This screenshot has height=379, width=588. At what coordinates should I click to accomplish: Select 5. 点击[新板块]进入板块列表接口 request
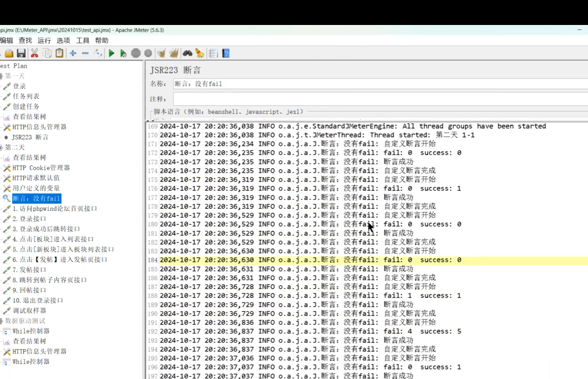[x=63, y=249]
